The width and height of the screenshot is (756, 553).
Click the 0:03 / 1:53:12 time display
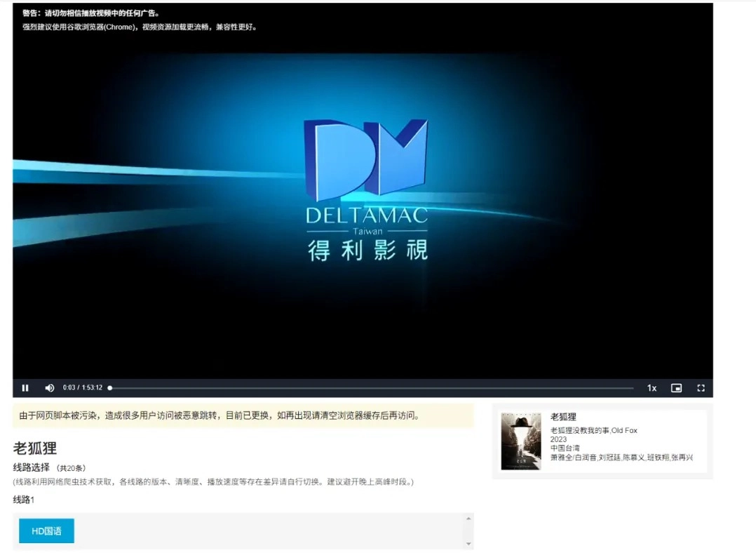[x=83, y=388]
